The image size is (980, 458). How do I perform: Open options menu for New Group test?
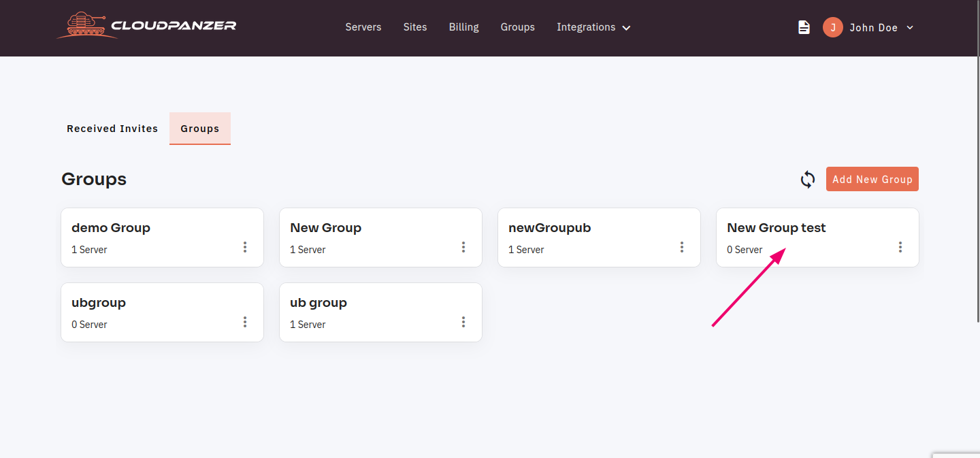tap(900, 247)
